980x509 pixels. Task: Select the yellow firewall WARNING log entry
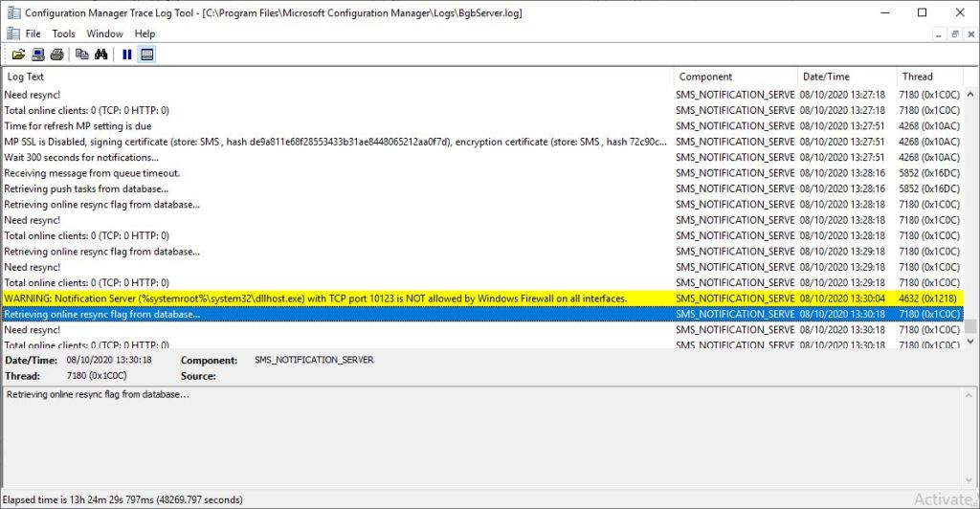coord(316,299)
